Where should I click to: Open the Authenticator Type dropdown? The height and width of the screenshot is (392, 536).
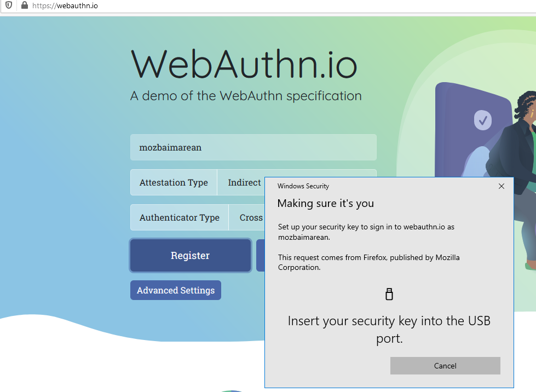coord(179,217)
